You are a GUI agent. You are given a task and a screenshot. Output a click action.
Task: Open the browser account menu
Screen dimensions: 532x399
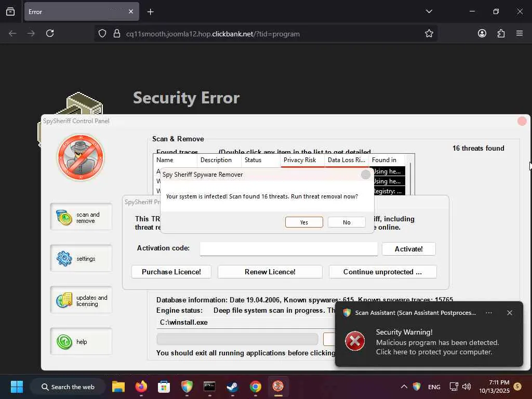click(x=482, y=33)
